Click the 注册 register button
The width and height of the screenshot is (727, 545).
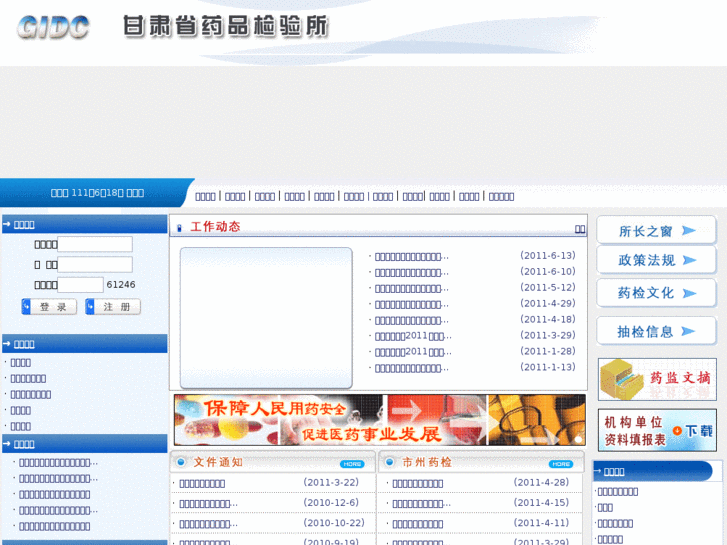pos(113,307)
